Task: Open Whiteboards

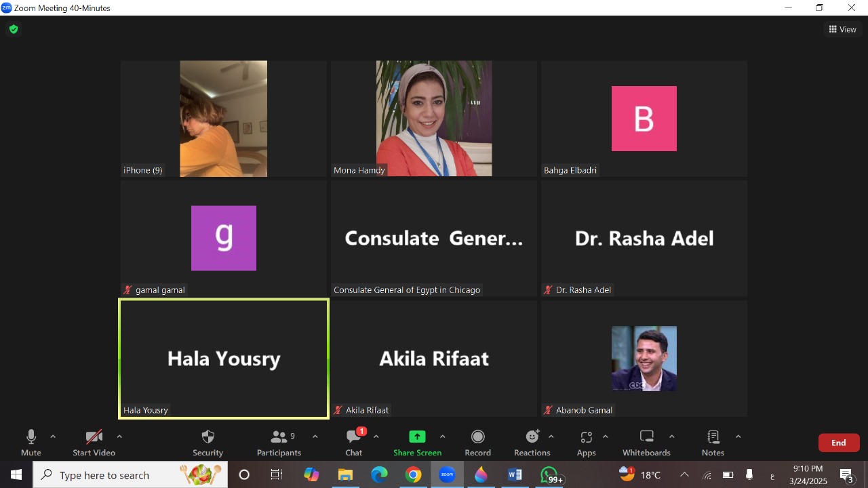Action: [x=646, y=443]
